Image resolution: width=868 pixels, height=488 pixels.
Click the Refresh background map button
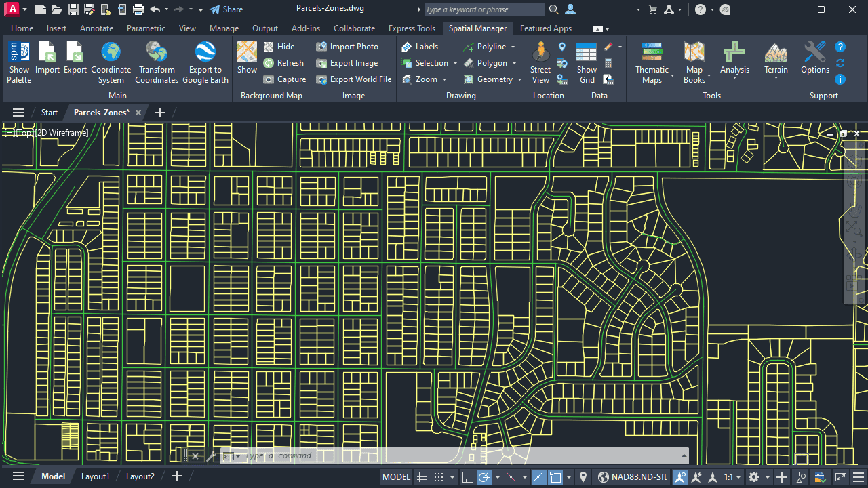283,63
